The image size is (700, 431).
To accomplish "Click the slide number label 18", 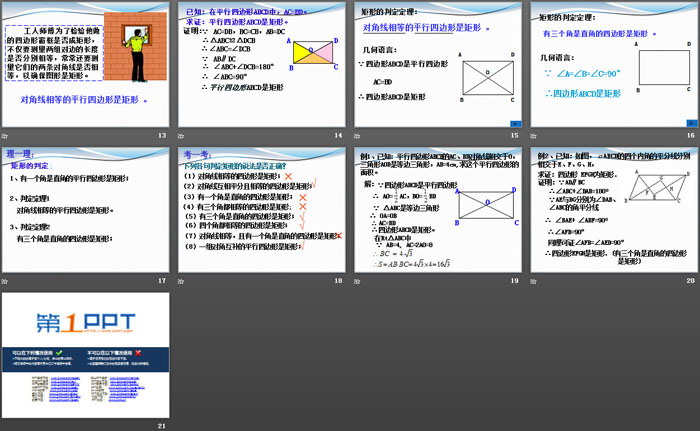I will [338, 280].
